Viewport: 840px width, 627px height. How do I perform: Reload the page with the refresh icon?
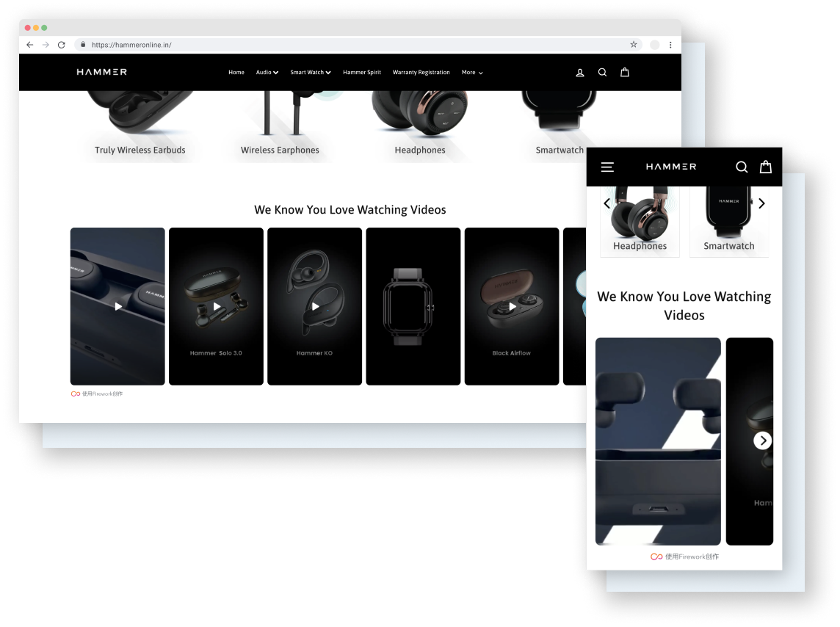click(x=62, y=45)
